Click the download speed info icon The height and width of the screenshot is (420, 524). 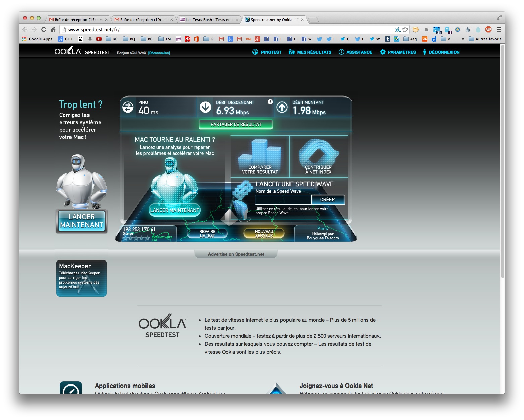270,102
